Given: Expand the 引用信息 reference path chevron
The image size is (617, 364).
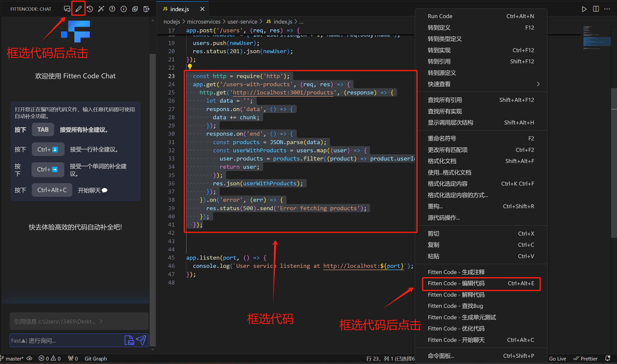Looking at the screenshot, I should [101, 321].
